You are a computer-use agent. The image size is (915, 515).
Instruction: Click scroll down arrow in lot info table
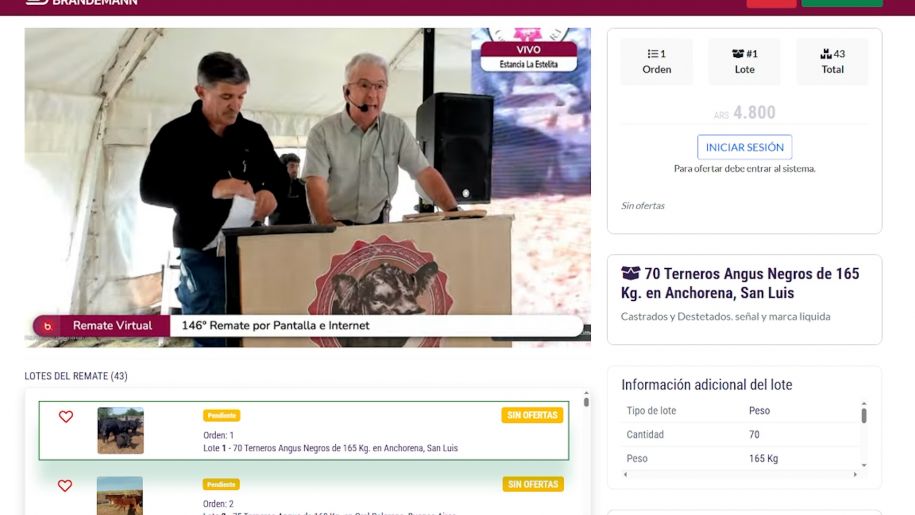click(x=864, y=466)
